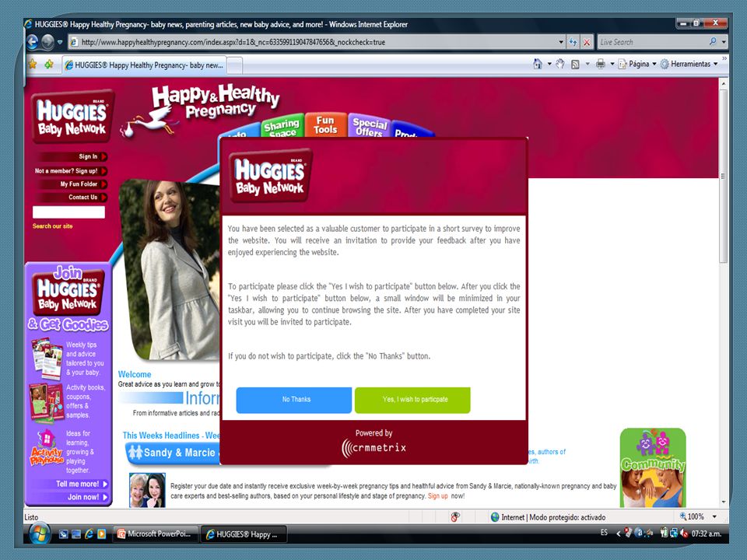The height and width of the screenshot is (560, 747).
Task: Click the 100% zoom level button
Action: coord(693,516)
